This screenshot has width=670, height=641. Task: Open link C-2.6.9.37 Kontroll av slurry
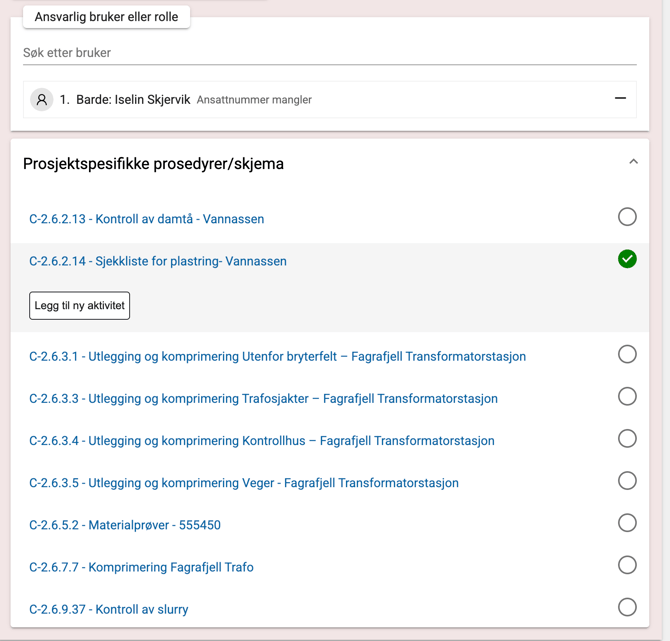click(109, 609)
